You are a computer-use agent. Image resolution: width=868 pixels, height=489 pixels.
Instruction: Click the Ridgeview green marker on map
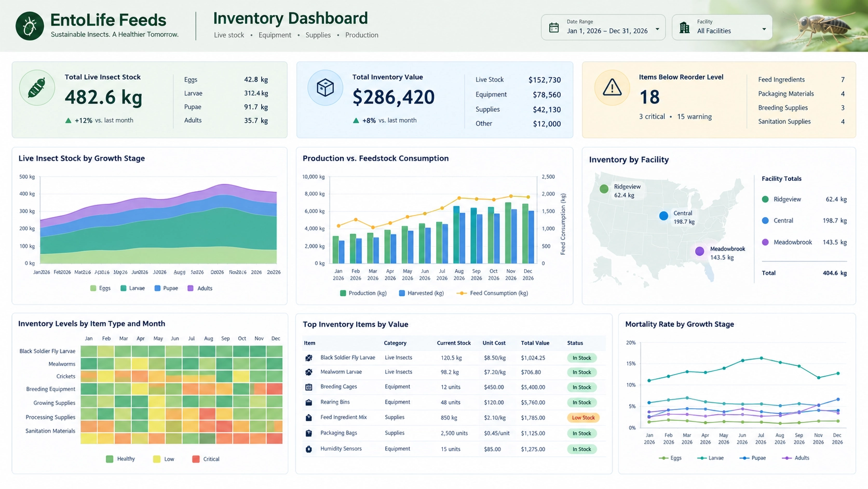[604, 189]
